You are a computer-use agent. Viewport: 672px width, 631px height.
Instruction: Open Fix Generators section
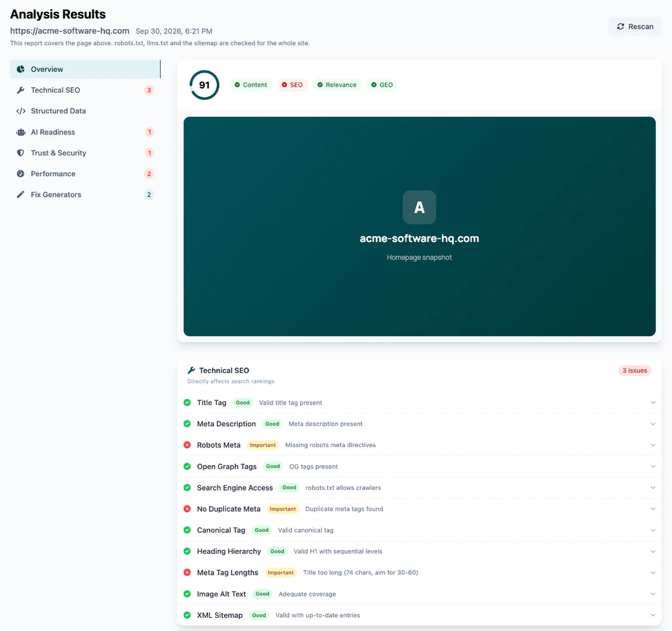85,195
